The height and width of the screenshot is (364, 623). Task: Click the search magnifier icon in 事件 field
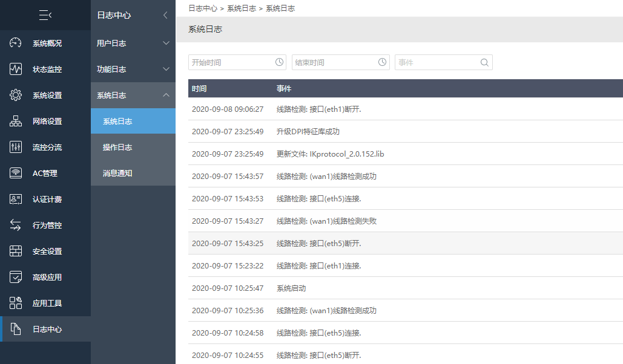[x=484, y=62]
